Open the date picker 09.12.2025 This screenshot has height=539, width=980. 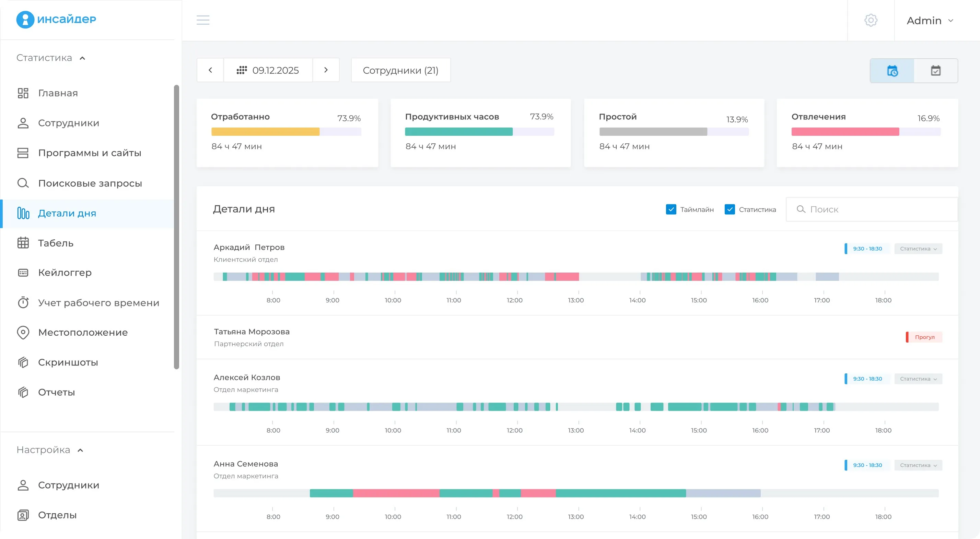pyautogui.click(x=268, y=70)
